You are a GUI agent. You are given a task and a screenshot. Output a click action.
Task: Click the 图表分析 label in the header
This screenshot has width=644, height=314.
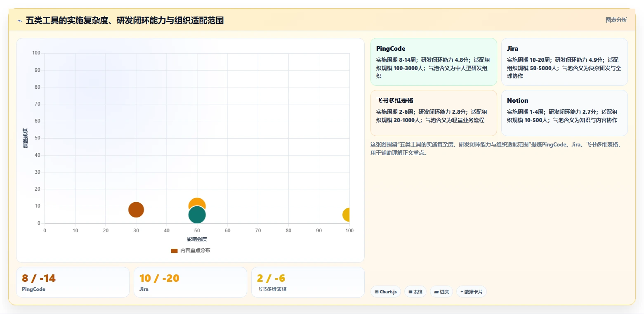[616, 20]
